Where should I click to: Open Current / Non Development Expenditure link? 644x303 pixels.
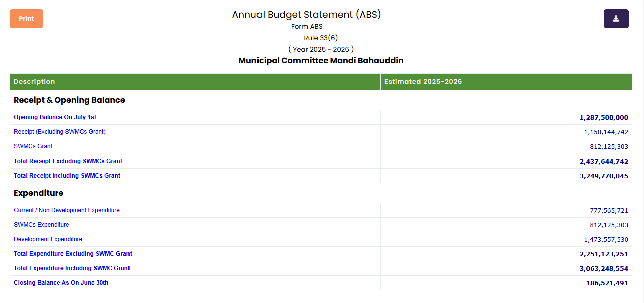coord(66,210)
